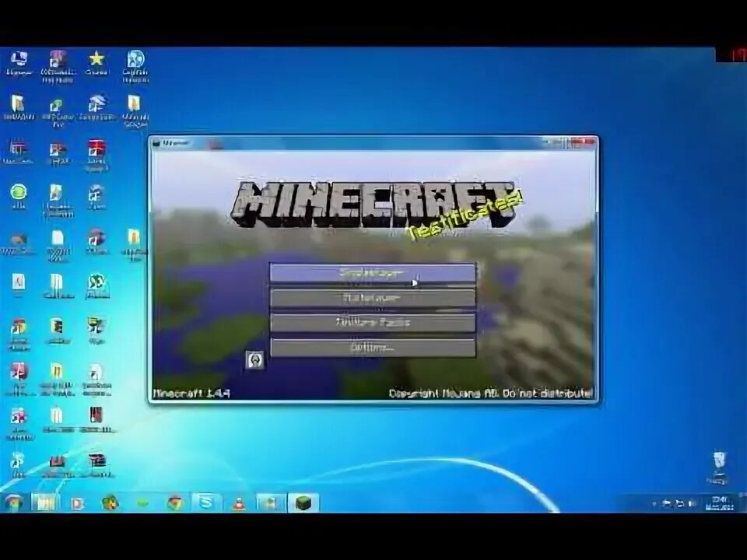Close the Minecraft window
This screenshot has height=560, width=747.
[584, 142]
